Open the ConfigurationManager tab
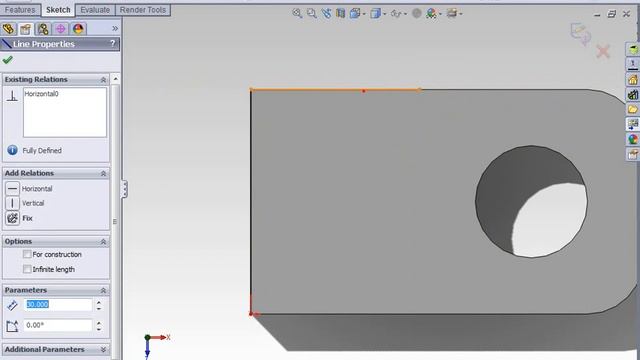Image resolution: width=640 pixels, height=360 pixels. point(43,29)
